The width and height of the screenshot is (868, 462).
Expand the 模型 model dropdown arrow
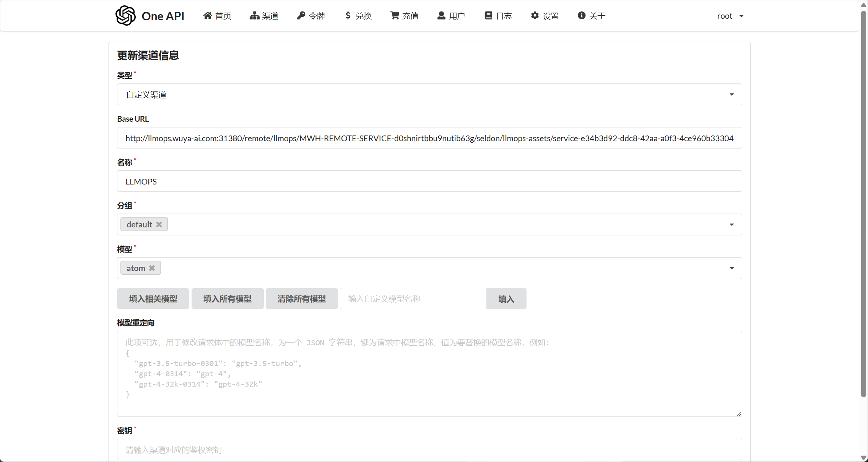pyautogui.click(x=731, y=268)
